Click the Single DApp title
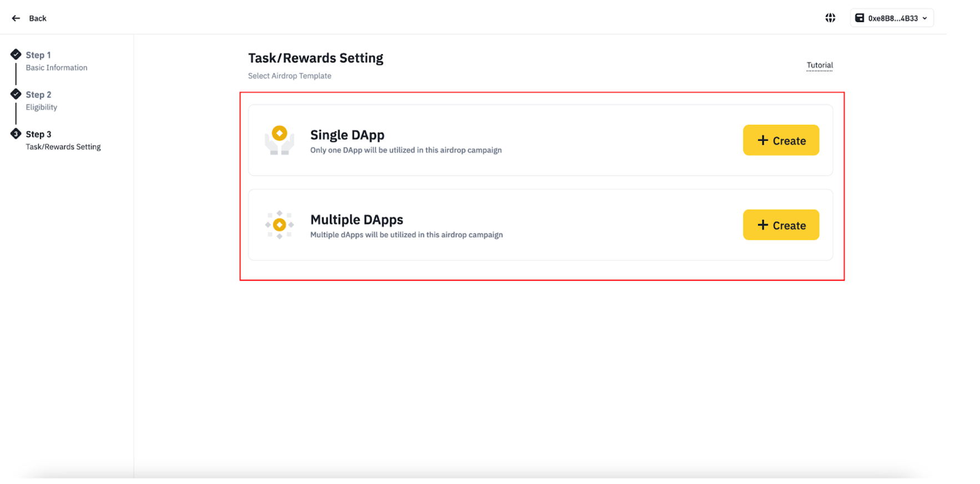The width and height of the screenshot is (980, 484). pyautogui.click(x=347, y=135)
